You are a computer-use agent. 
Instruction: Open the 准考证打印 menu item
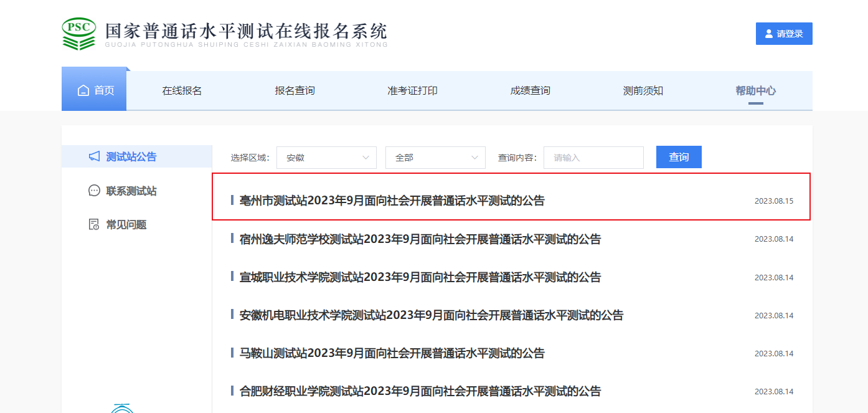[413, 91]
